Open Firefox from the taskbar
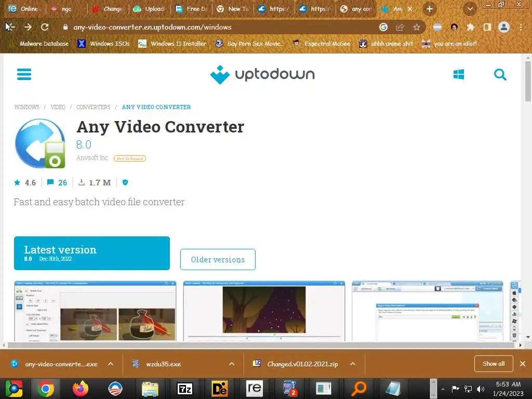Viewport: 532px width, 399px height. click(81, 389)
